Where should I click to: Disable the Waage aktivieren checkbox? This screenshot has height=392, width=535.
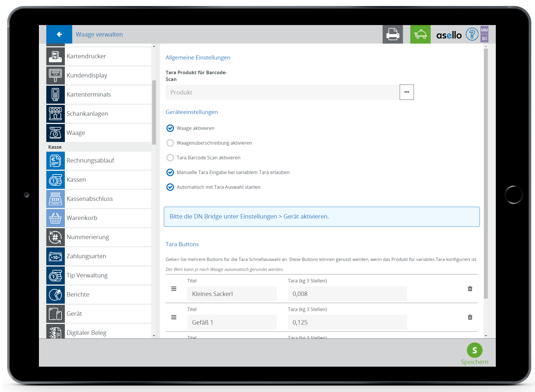pyautogui.click(x=170, y=128)
